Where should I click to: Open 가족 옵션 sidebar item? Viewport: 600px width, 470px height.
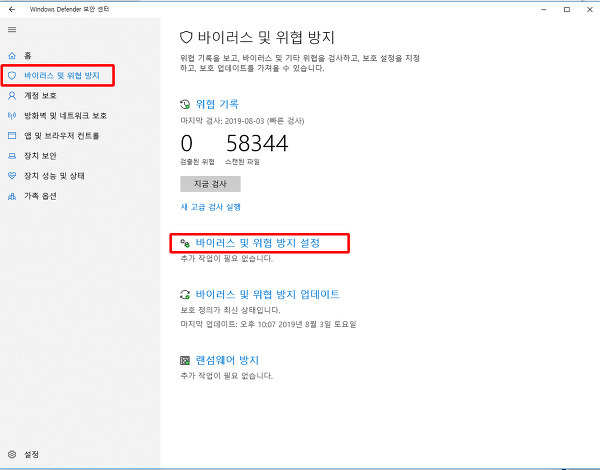click(40, 196)
